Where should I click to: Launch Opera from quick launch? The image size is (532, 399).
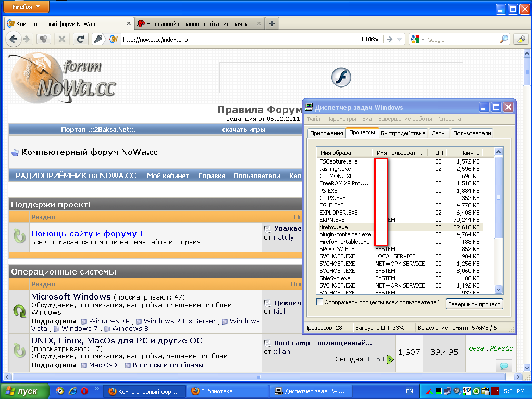(84, 391)
